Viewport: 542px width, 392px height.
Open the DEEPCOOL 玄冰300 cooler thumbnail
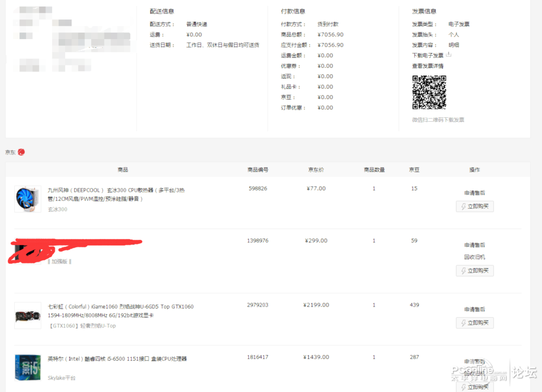(x=28, y=199)
